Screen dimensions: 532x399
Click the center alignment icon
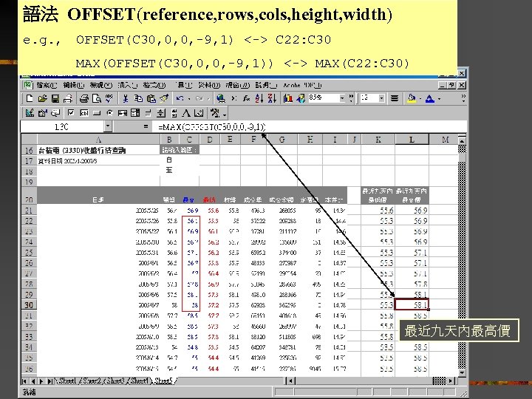point(395,98)
